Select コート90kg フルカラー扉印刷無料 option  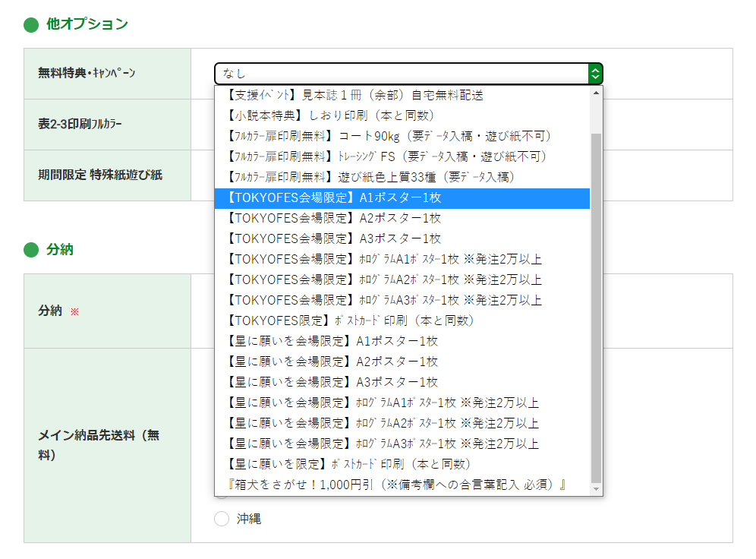pyautogui.click(x=402, y=137)
